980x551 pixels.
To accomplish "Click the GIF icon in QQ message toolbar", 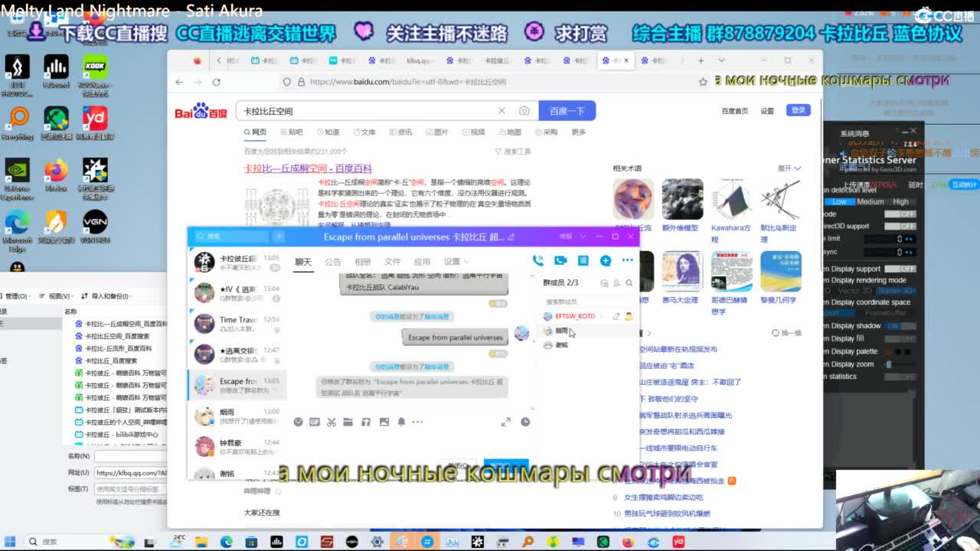I will click(x=315, y=422).
